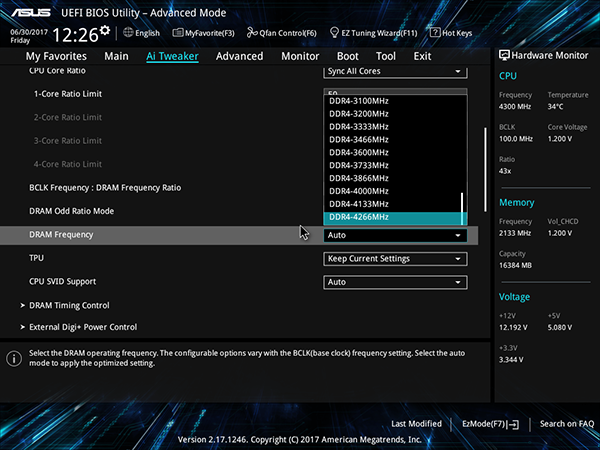Screen dimensions: 600x450
Task: Open the Monitor tab
Action: click(300, 56)
